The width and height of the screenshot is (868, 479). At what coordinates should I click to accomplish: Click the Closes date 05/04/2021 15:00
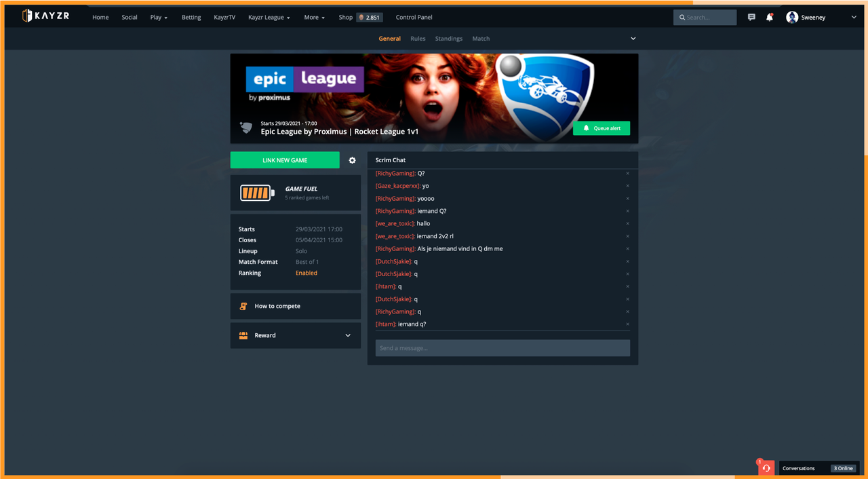(x=319, y=240)
